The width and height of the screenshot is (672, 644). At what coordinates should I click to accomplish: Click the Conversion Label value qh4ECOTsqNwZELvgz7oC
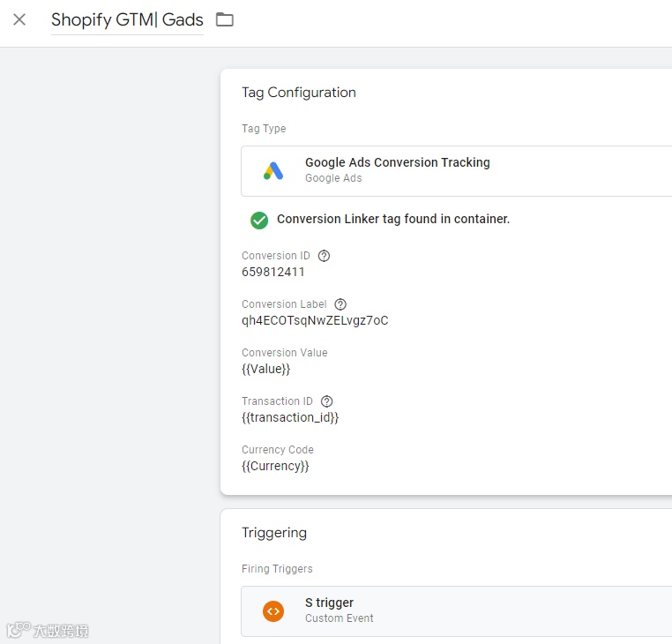pyautogui.click(x=315, y=321)
